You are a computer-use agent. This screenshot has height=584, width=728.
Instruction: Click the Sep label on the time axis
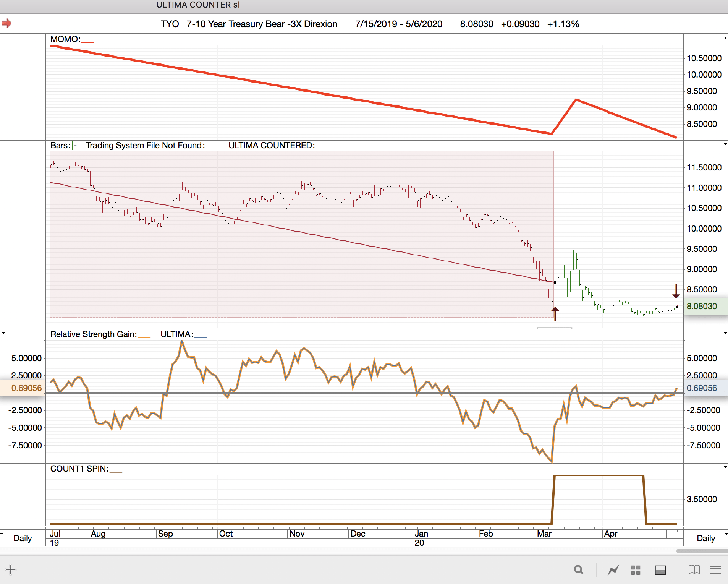[165, 534]
